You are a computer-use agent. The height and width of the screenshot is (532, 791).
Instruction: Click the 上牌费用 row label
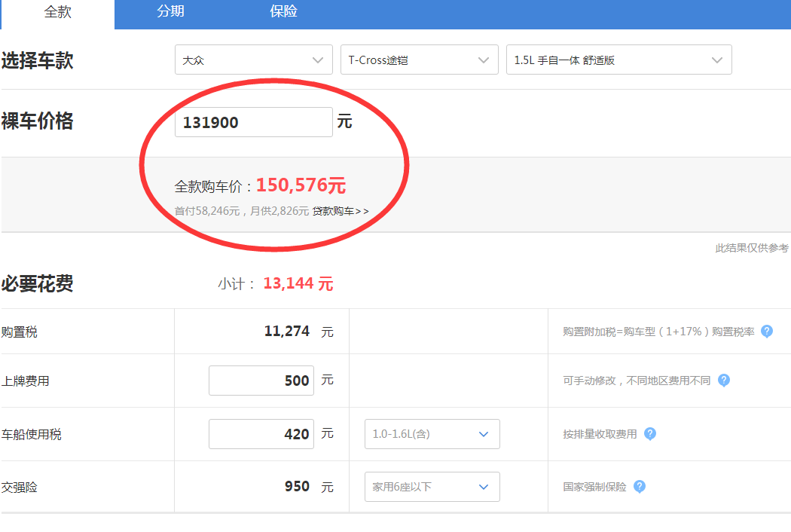tap(25, 381)
